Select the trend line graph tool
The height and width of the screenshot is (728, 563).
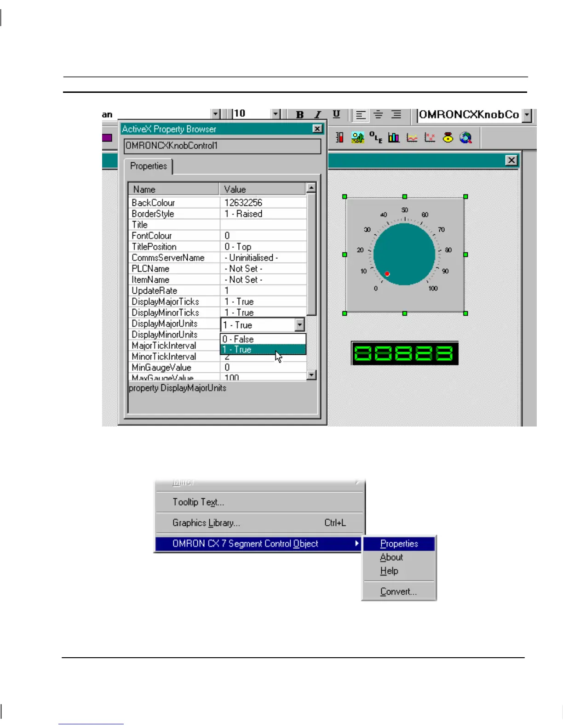click(412, 137)
